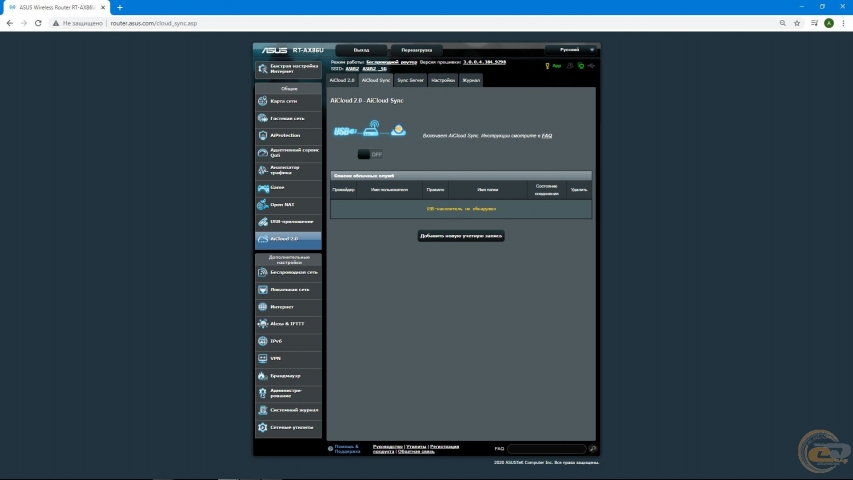853x480 pixels.
Task: Select AiCloud 2.0 in the sidebar
Action: 288,239
